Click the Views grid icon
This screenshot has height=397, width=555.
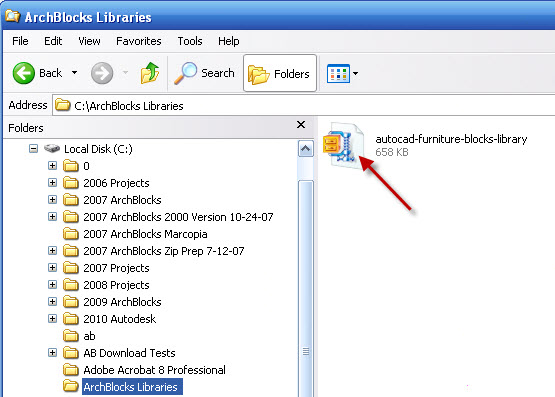click(338, 73)
